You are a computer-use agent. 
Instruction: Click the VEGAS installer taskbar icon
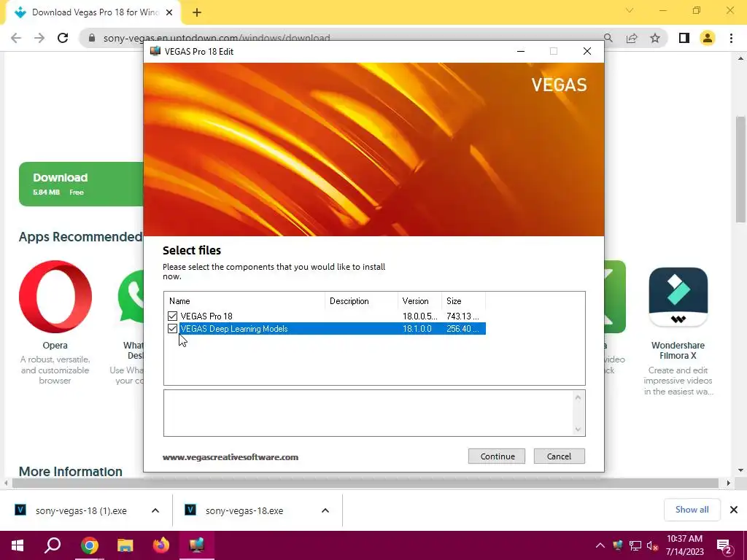197,545
